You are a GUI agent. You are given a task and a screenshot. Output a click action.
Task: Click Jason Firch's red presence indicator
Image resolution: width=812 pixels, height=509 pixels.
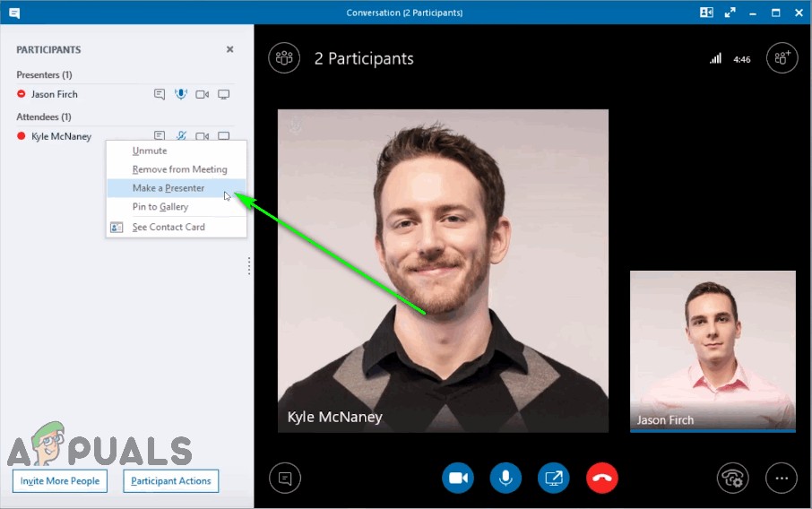click(22, 94)
